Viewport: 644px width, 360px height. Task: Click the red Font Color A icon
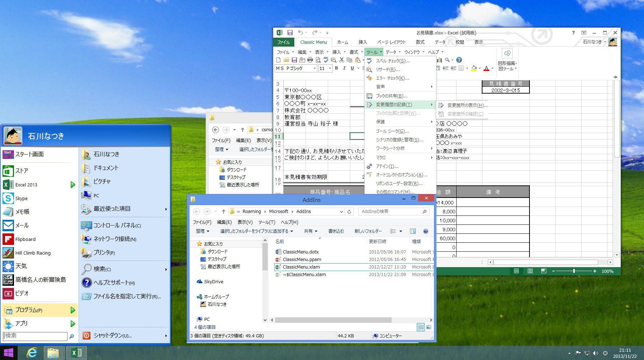click(486, 68)
